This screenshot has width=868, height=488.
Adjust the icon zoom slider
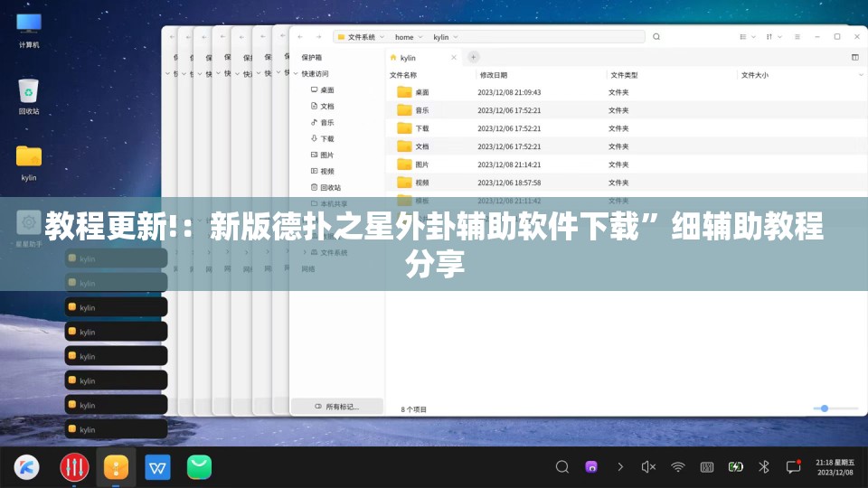click(825, 408)
